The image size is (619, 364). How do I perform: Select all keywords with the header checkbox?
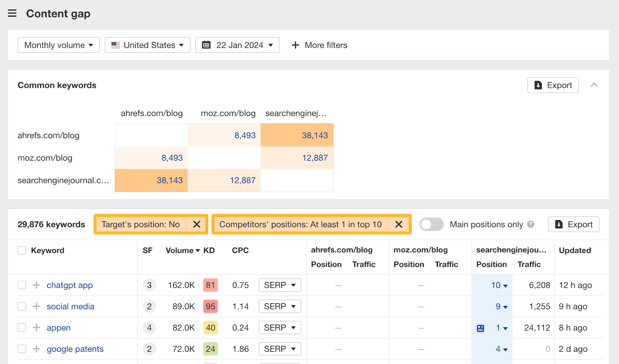click(22, 250)
